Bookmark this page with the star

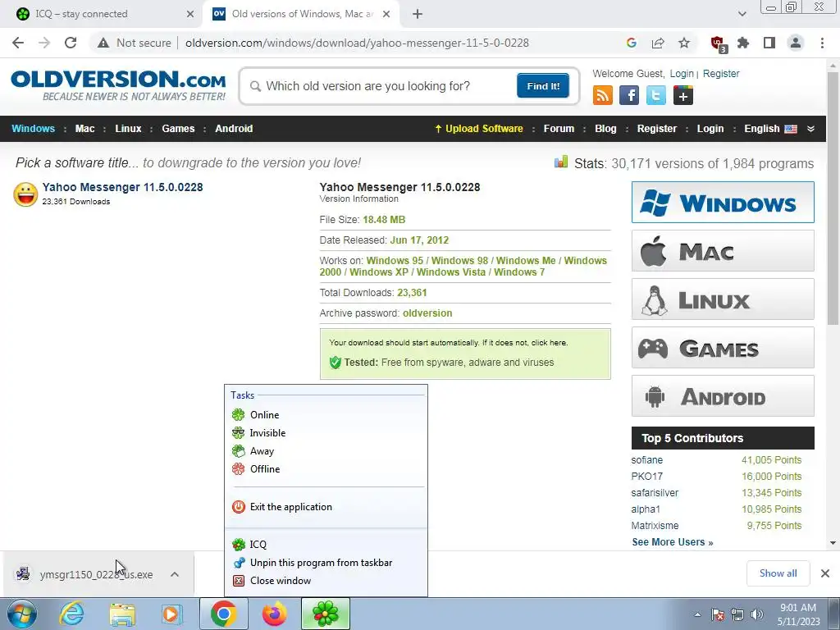point(684,43)
